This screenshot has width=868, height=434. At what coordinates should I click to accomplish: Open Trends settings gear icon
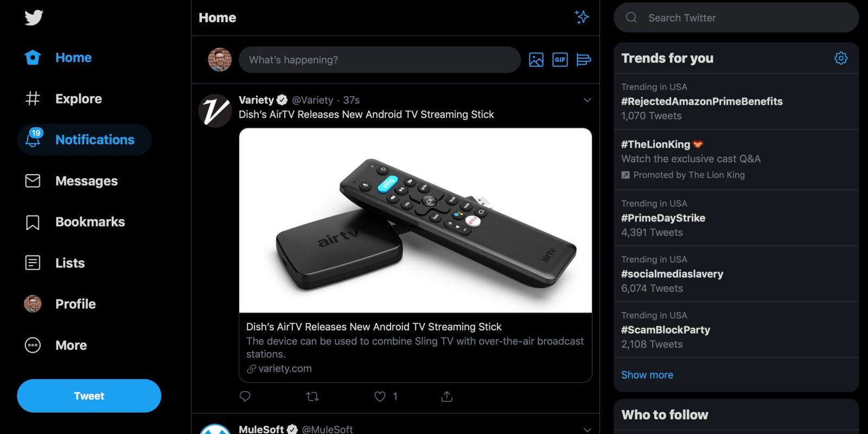[841, 58]
